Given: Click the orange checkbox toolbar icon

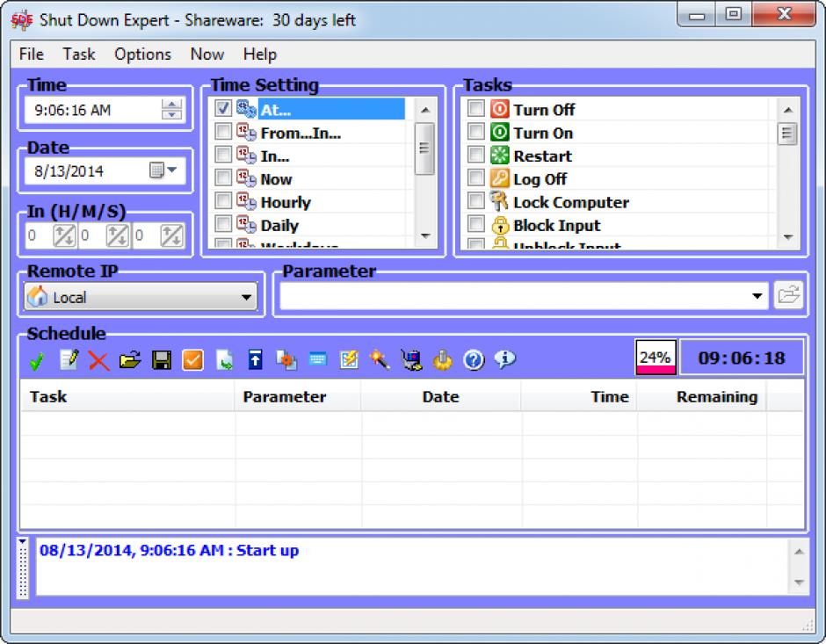Looking at the screenshot, I should tap(192, 360).
